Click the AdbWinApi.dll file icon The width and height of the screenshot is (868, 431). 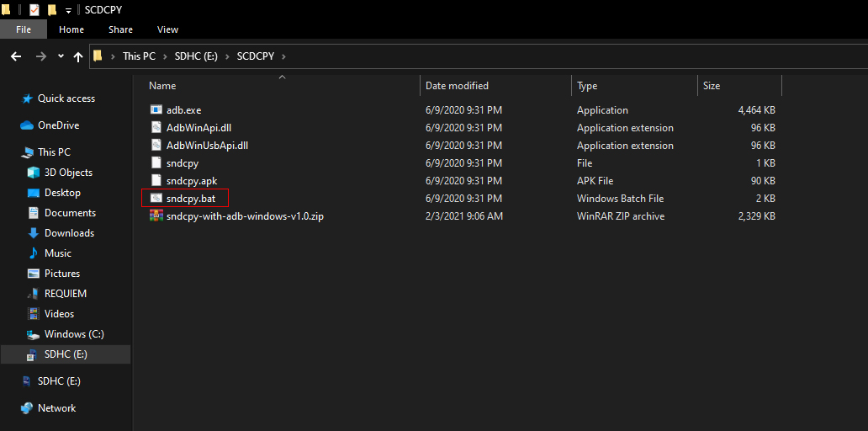(156, 128)
